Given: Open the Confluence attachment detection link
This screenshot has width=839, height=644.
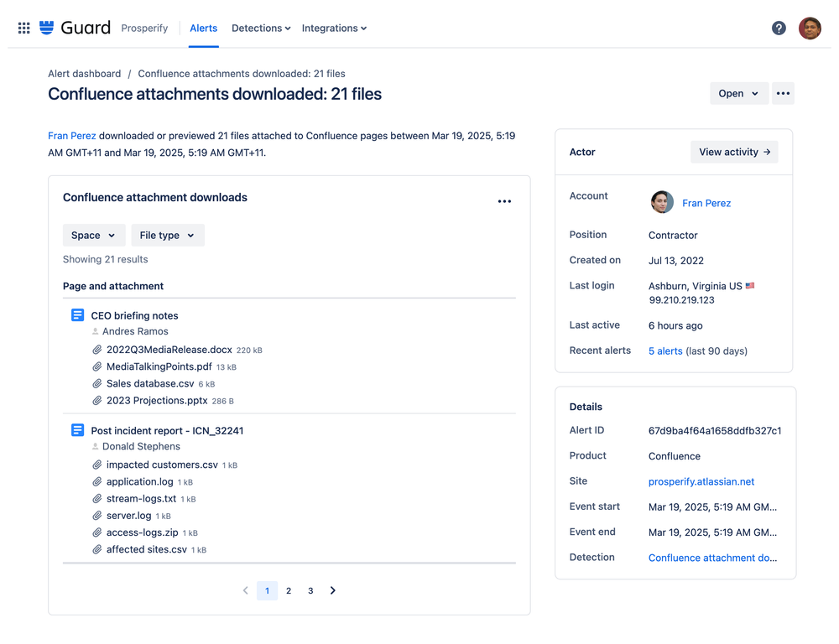Looking at the screenshot, I should click(x=712, y=558).
